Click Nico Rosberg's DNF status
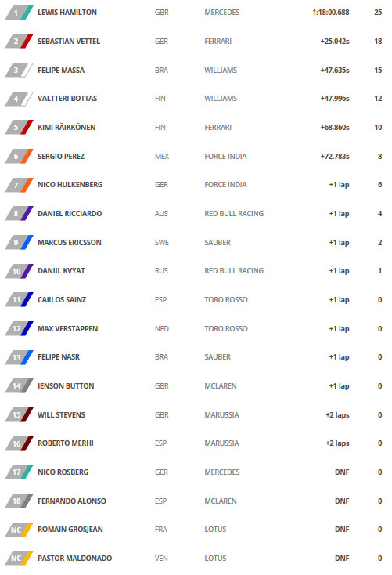The width and height of the screenshot is (392, 575). coord(342,472)
